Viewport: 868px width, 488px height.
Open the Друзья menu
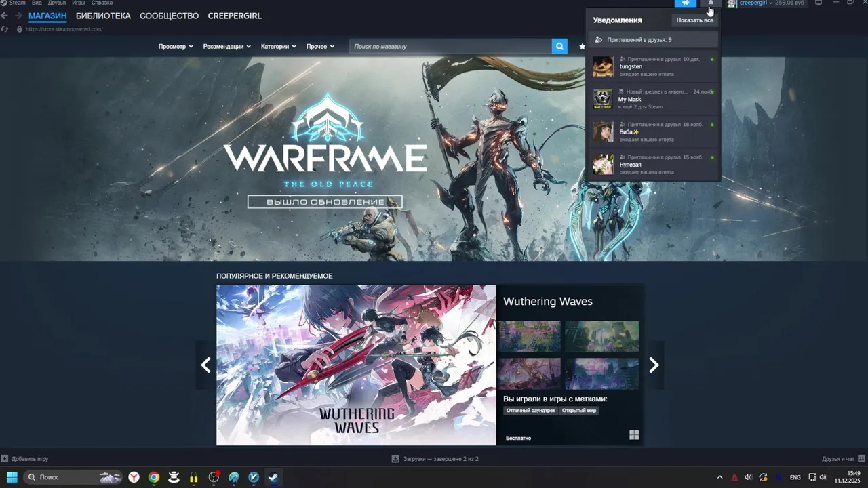tap(57, 3)
